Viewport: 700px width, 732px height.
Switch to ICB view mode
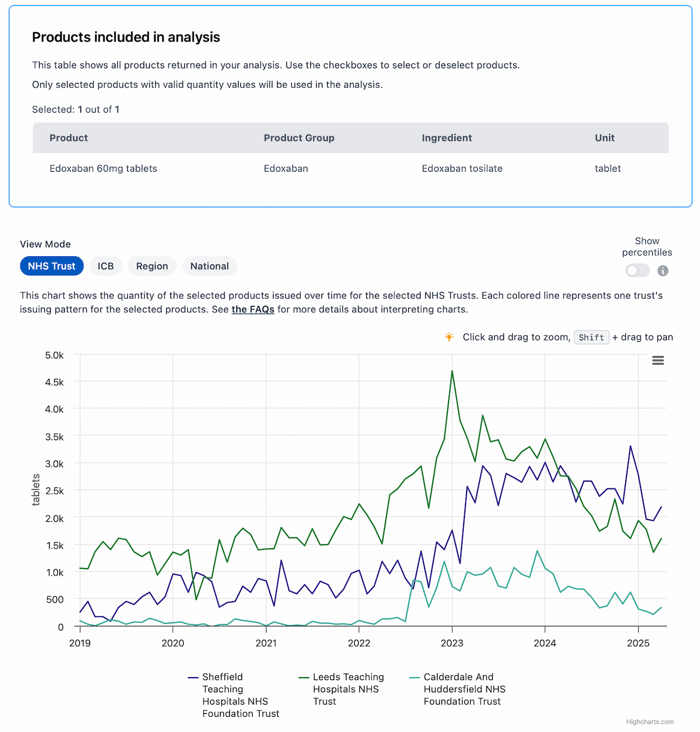(106, 266)
